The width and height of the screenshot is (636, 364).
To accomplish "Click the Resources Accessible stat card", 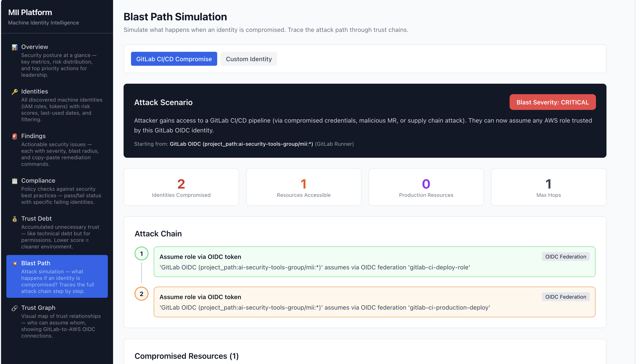I will [304, 187].
